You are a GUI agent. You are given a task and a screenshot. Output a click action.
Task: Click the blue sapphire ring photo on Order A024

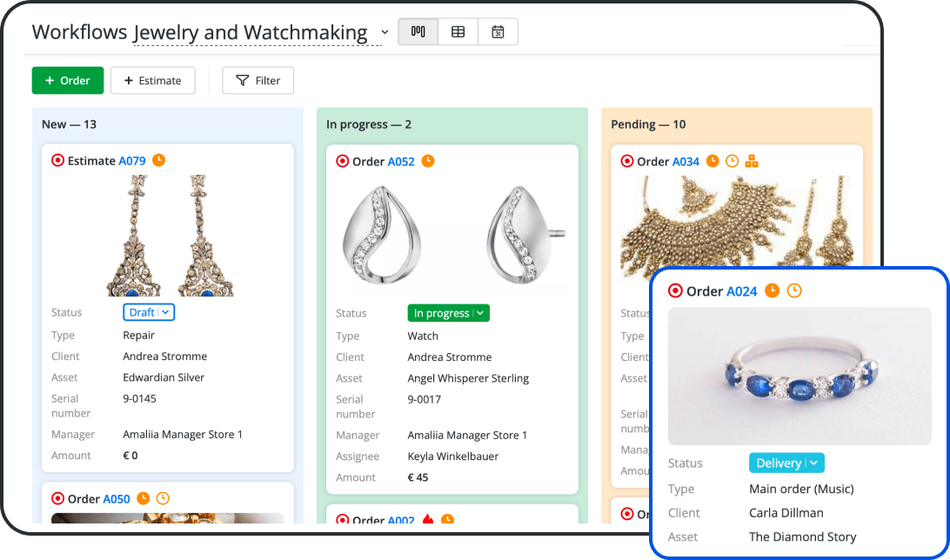click(799, 376)
